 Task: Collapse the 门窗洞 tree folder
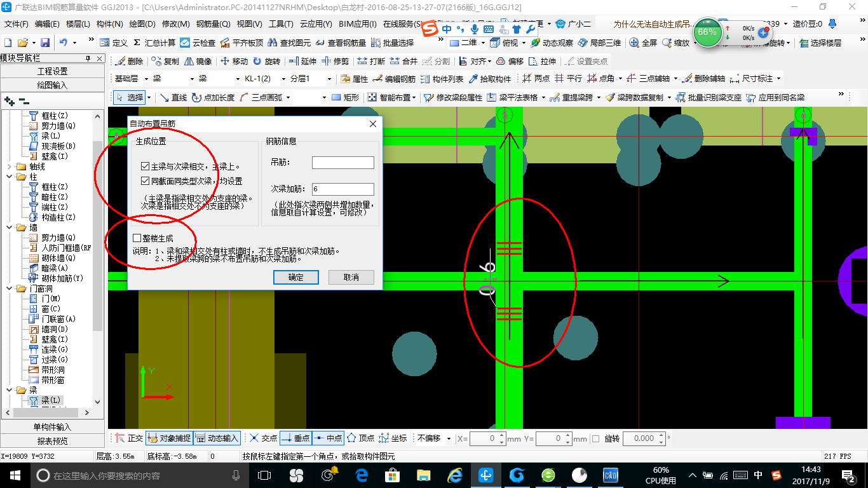click(9, 288)
